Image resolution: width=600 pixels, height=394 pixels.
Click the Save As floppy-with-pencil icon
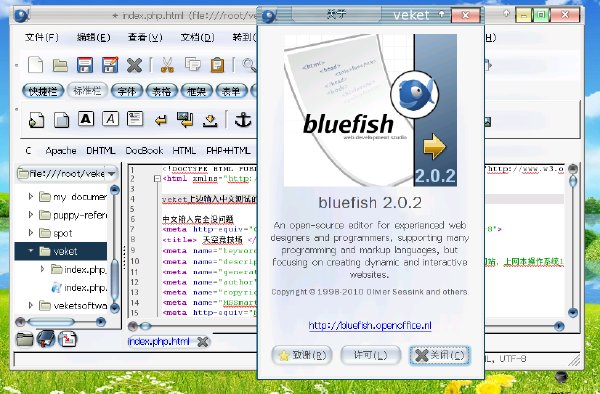coord(110,65)
